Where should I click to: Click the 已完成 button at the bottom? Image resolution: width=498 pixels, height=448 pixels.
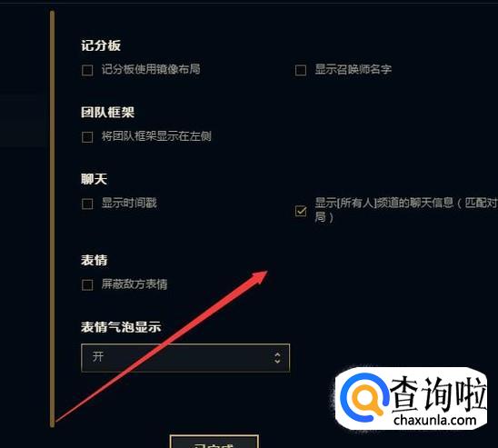[214, 442]
